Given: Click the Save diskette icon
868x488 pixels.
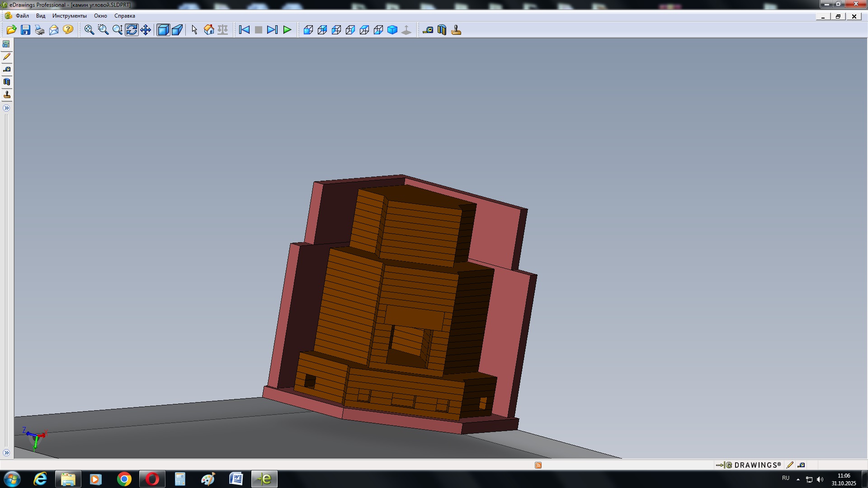Looking at the screenshot, I should [x=26, y=30].
